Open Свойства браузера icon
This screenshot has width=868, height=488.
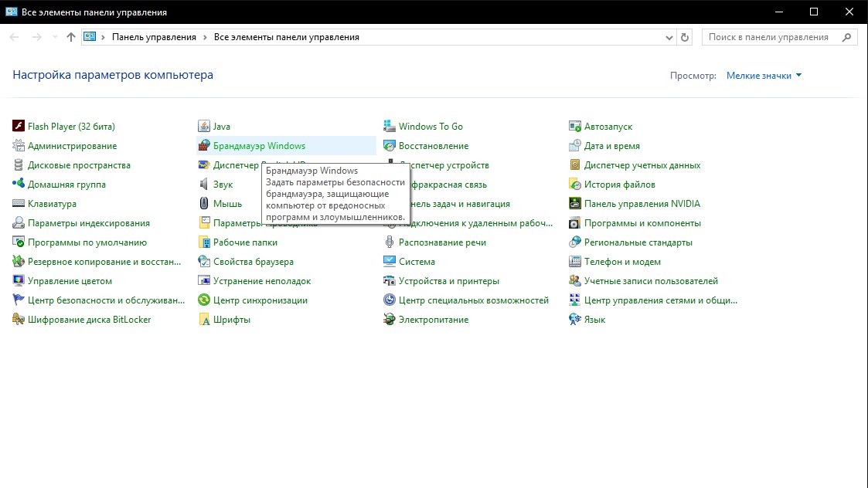tap(204, 262)
